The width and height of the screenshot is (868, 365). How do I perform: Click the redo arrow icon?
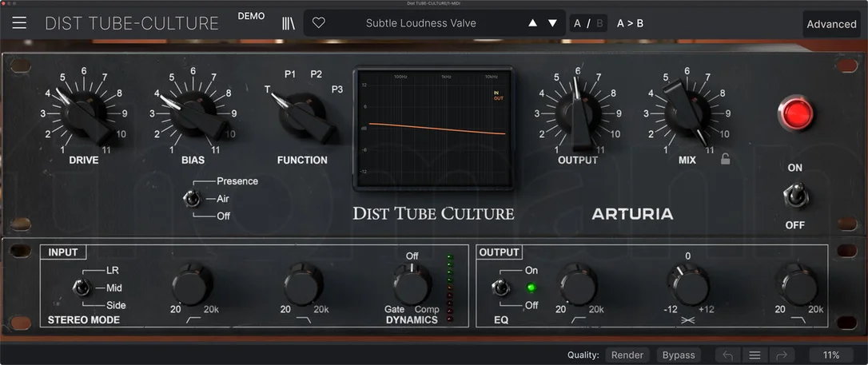click(x=782, y=355)
